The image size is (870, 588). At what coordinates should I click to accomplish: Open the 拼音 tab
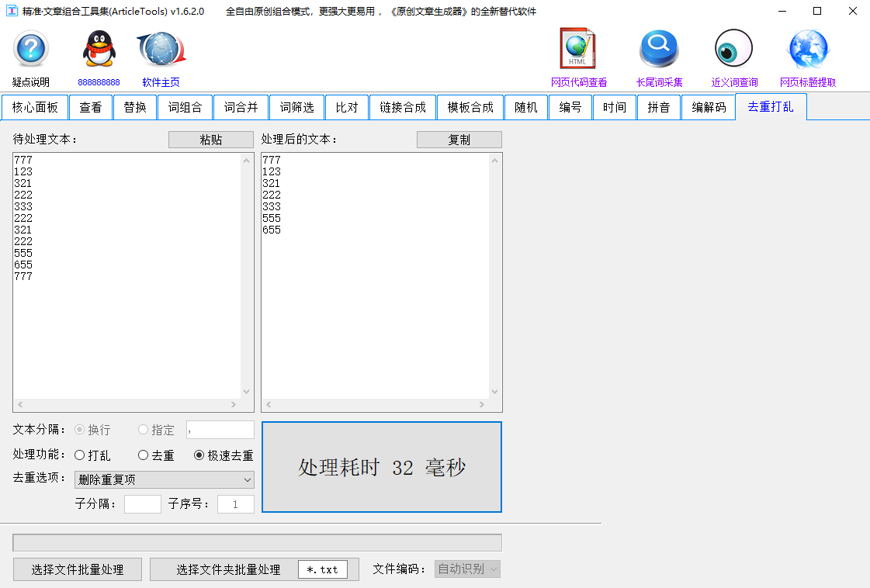click(x=658, y=107)
